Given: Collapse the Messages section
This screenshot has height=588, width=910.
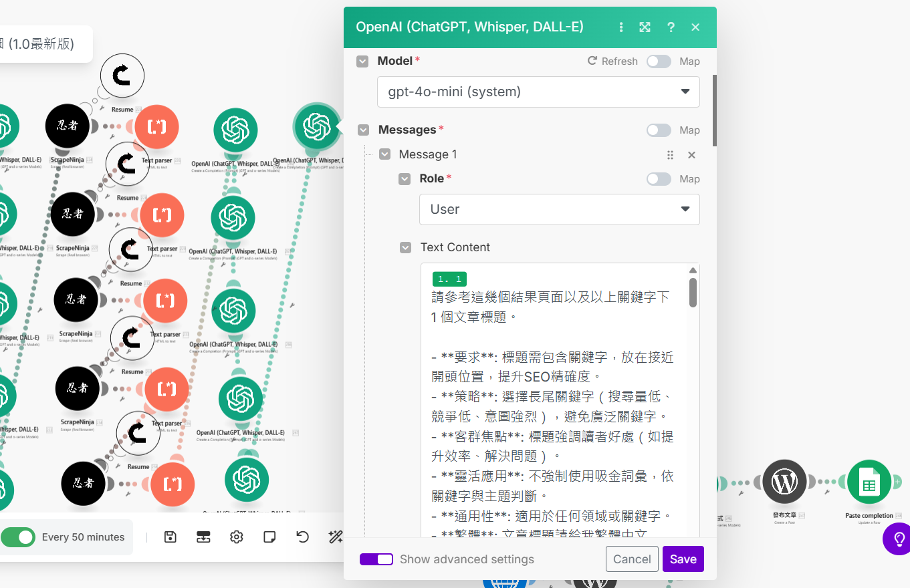Looking at the screenshot, I should (363, 130).
